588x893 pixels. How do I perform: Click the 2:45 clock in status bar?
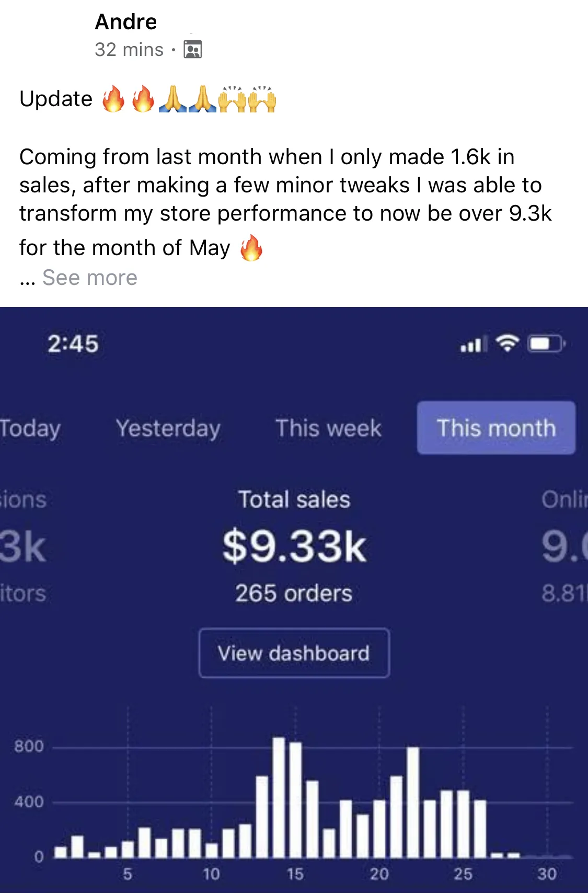pyautogui.click(x=73, y=344)
